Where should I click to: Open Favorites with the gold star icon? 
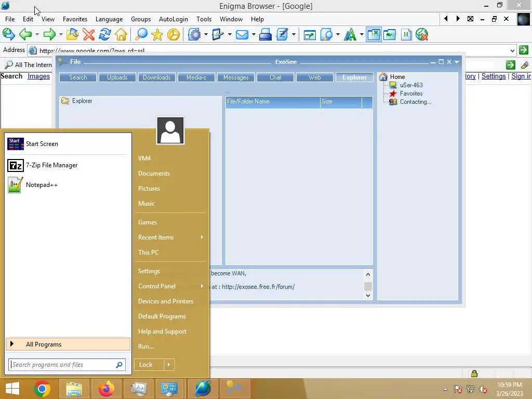[x=157, y=34]
